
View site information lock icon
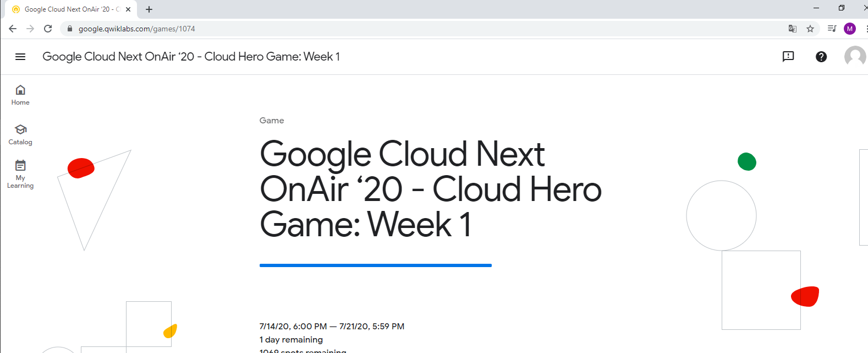70,29
